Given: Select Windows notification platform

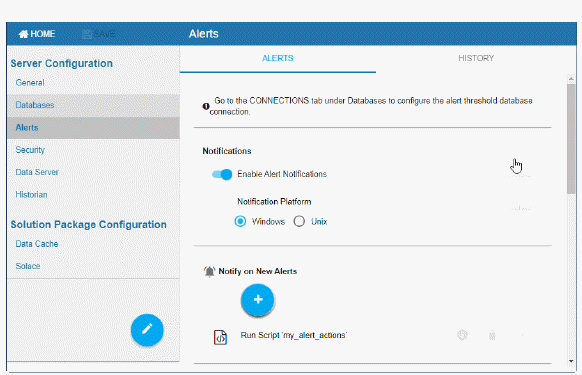Looking at the screenshot, I should (240, 222).
